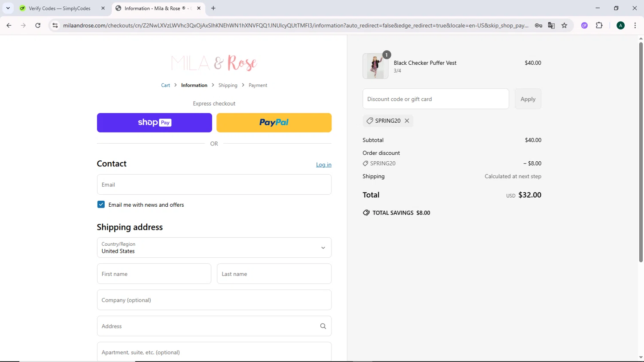
Task: Click the Shipping breadcrumb step
Action: tap(228, 85)
